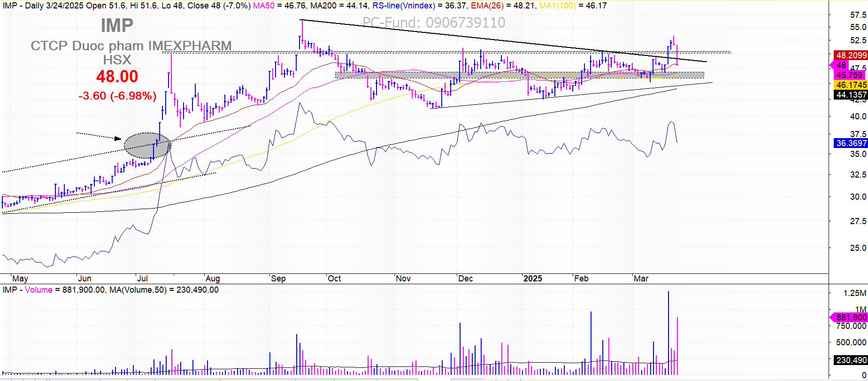Image resolution: width=868 pixels, height=381 pixels.
Task: Click the Jun label on the time axis
Action: [x=84, y=279]
